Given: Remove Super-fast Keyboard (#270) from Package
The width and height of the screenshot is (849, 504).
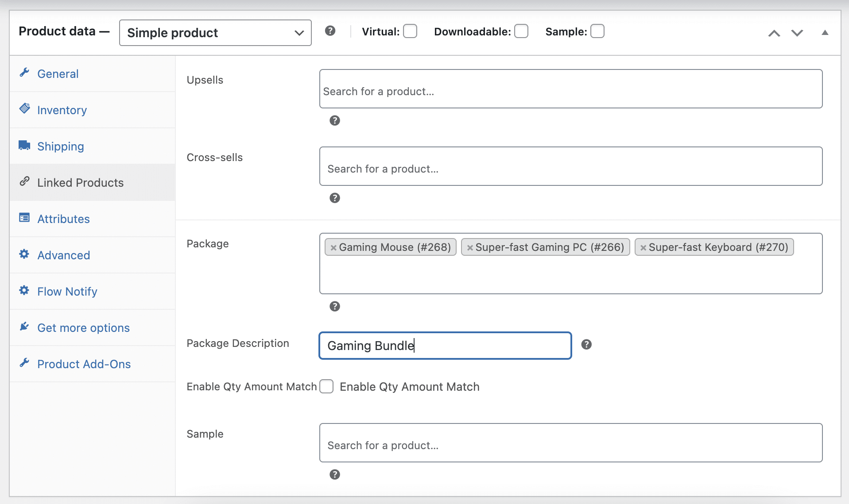Looking at the screenshot, I should tap(643, 248).
